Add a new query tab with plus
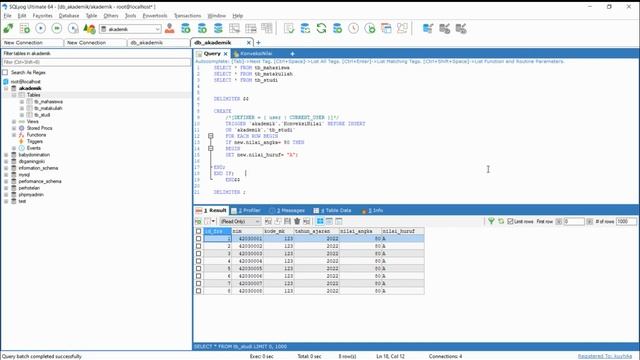The height and width of the screenshot is (360, 640). (x=292, y=53)
